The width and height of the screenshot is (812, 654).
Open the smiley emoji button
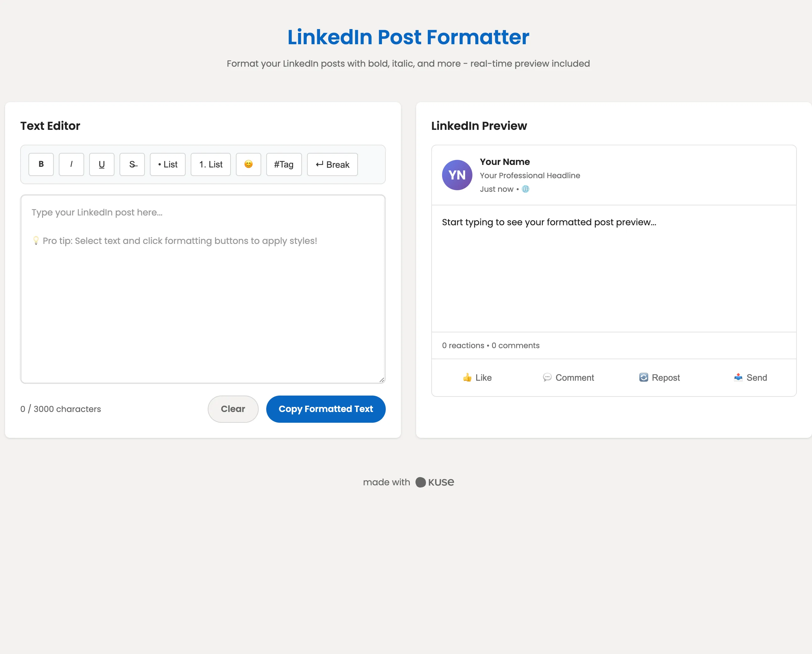(249, 164)
